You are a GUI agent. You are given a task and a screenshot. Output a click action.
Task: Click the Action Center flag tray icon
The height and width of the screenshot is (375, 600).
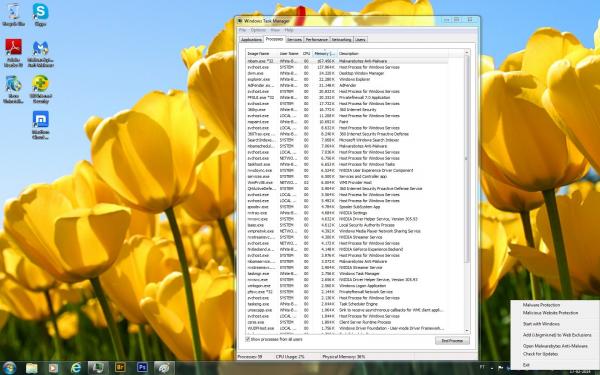pos(500,368)
